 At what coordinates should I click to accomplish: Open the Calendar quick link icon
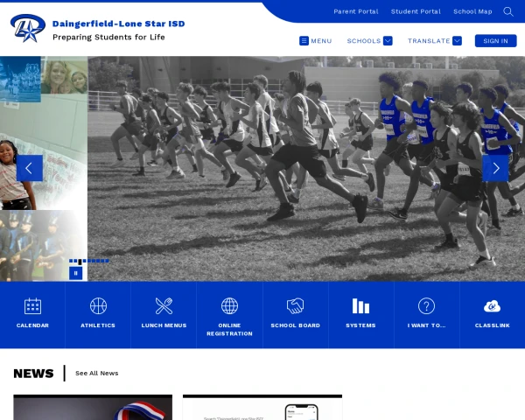click(x=32, y=305)
